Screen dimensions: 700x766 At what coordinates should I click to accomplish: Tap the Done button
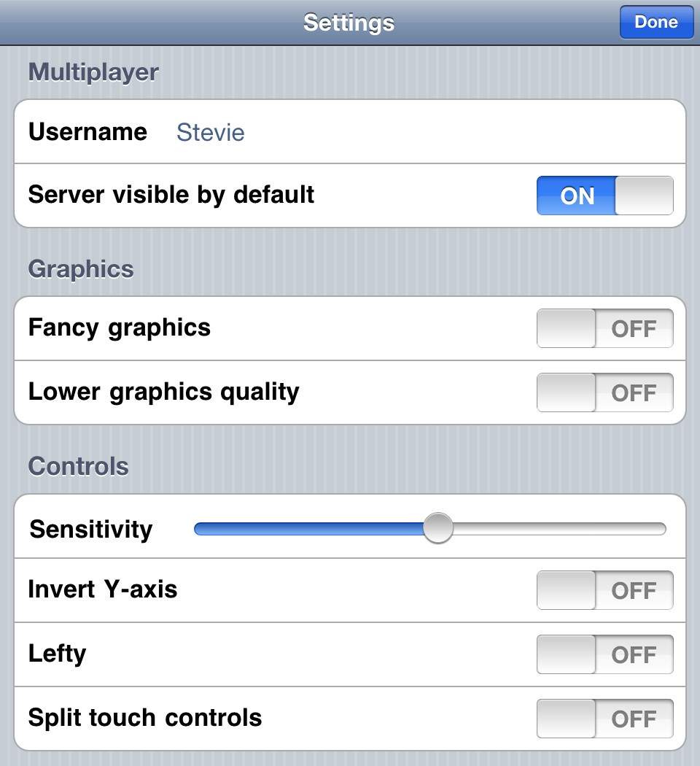click(x=656, y=23)
